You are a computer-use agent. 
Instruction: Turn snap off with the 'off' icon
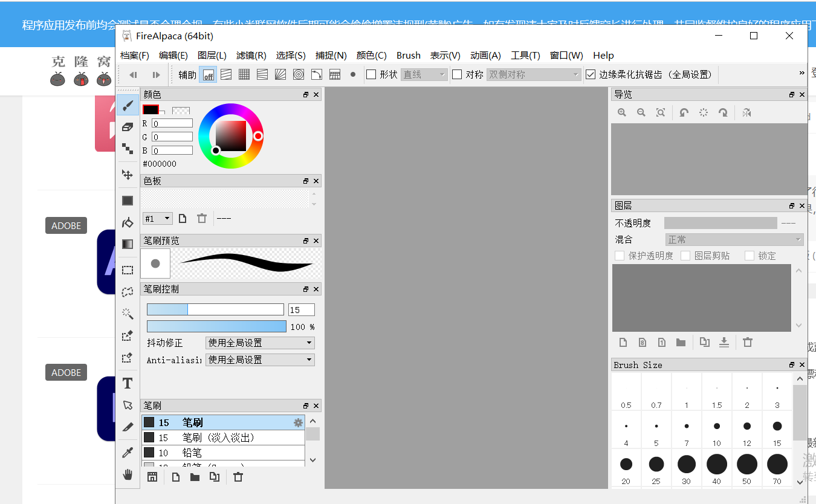pos(208,74)
